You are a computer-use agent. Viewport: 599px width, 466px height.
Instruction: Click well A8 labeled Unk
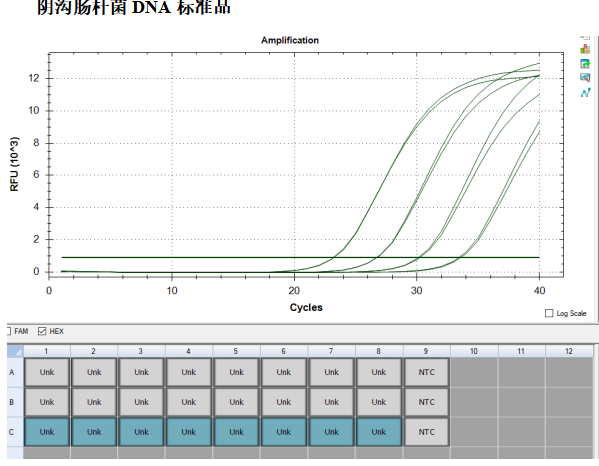(379, 372)
